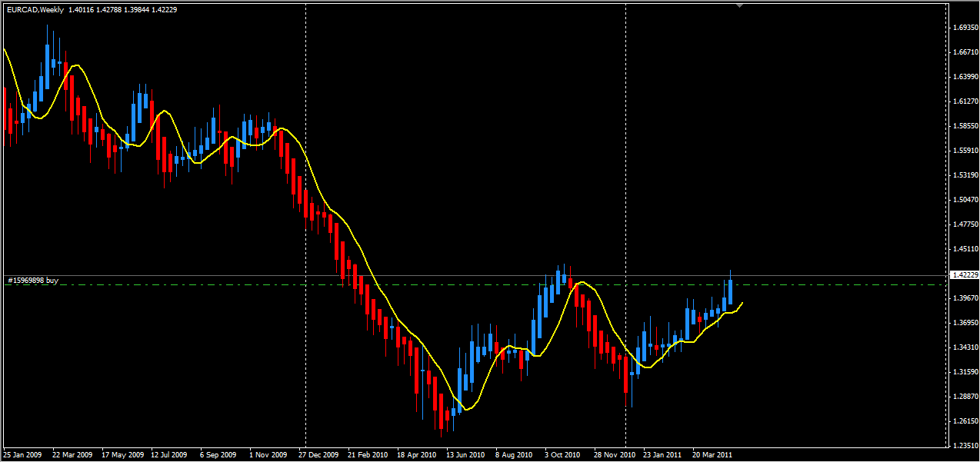This screenshot has width=980, height=462.
Task: Select the #15969898 buy order label
Action: (33, 281)
